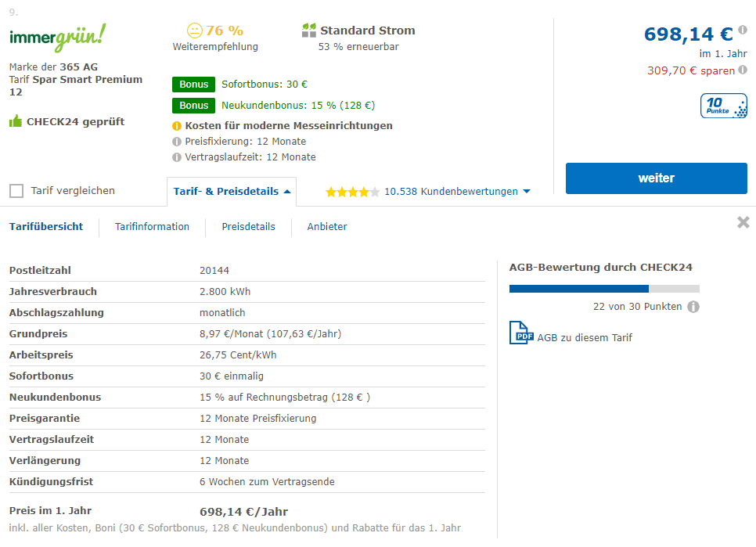Screen dimensions: 756x547
Task: Open the AGB PDF document icon
Action: pos(521,333)
